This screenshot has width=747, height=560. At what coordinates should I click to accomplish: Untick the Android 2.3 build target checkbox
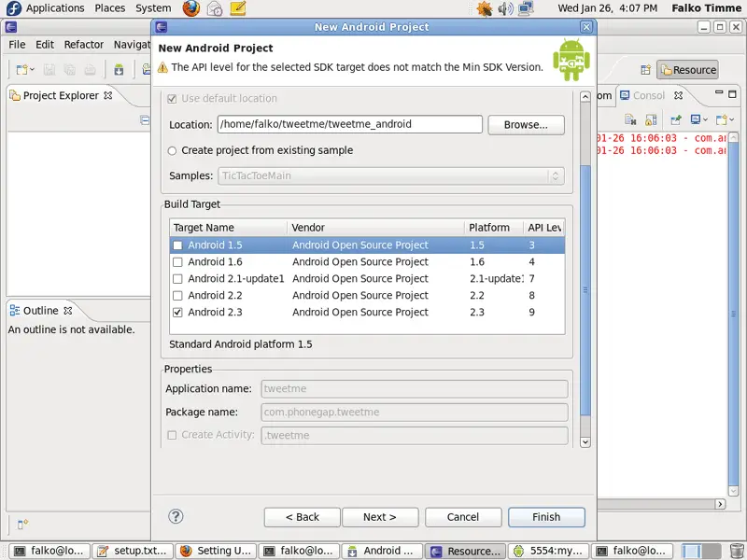pyautogui.click(x=177, y=313)
